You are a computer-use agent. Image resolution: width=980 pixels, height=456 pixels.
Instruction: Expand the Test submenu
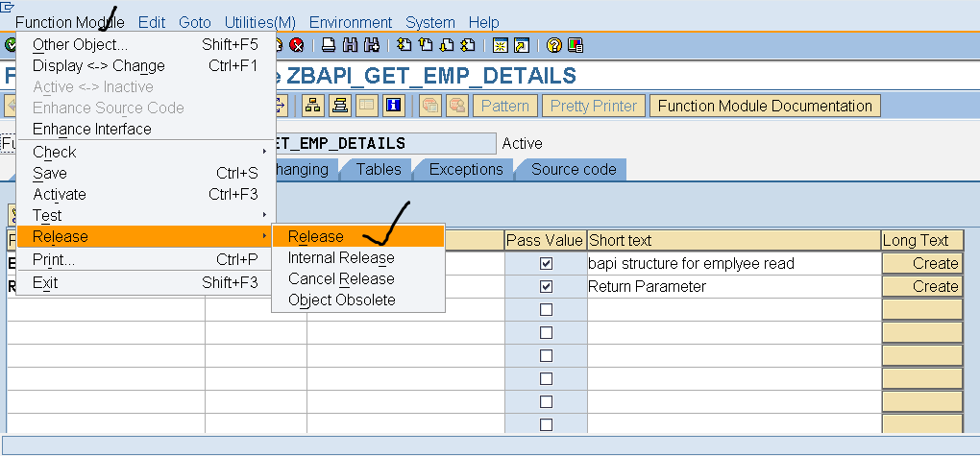(145, 215)
